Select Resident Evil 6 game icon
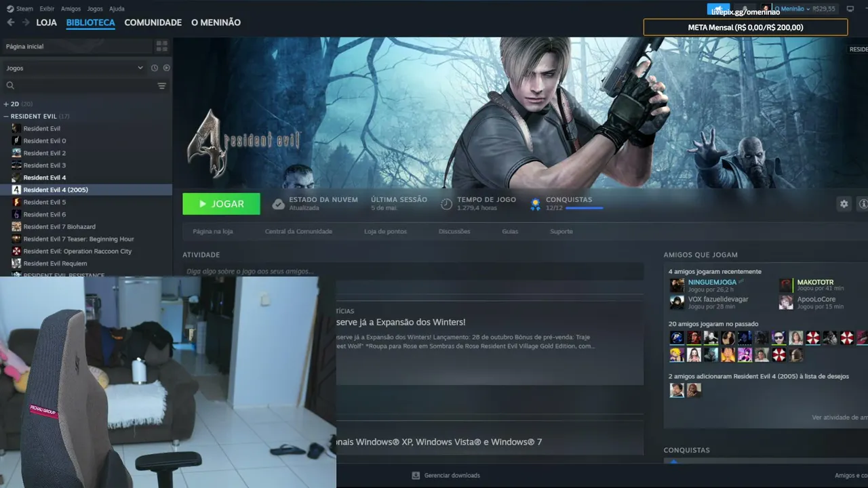868x488 pixels. click(16, 214)
